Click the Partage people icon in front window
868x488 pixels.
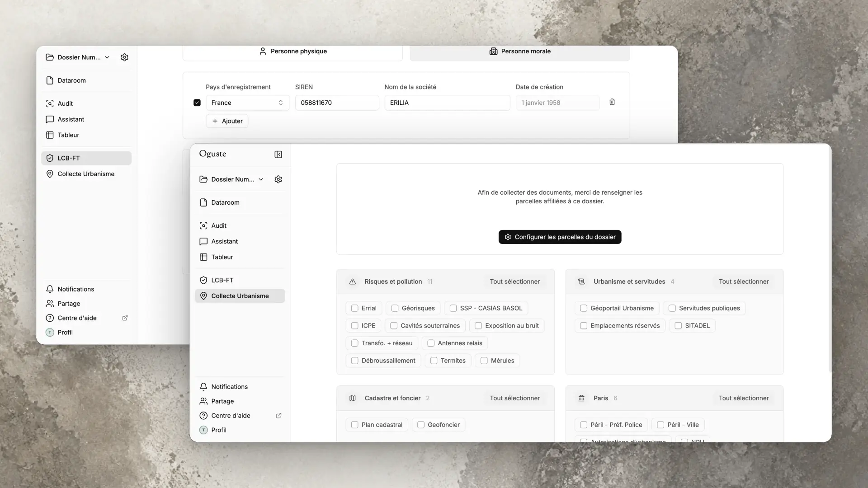203,401
